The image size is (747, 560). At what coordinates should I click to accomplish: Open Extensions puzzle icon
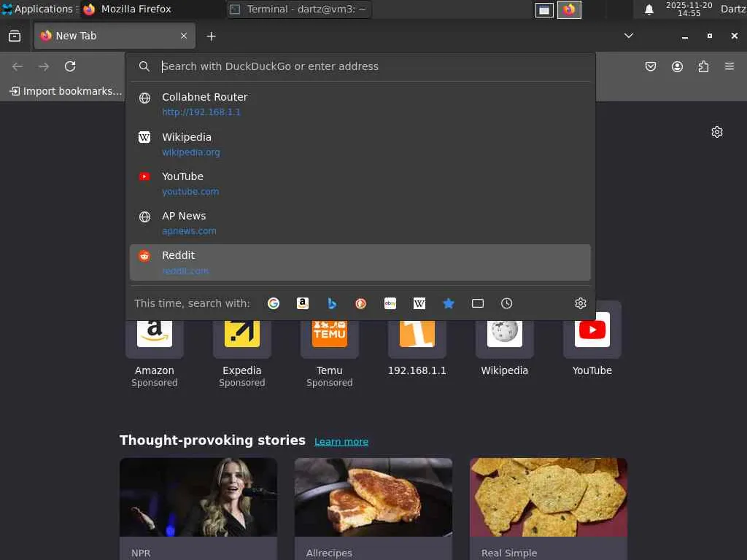tap(703, 66)
